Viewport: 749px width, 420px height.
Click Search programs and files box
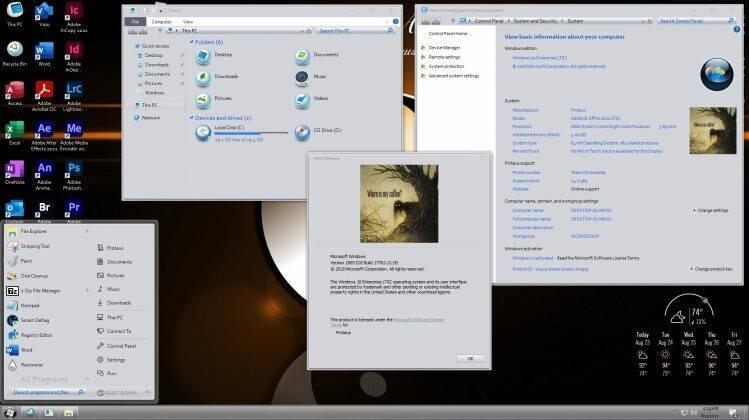coord(48,392)
